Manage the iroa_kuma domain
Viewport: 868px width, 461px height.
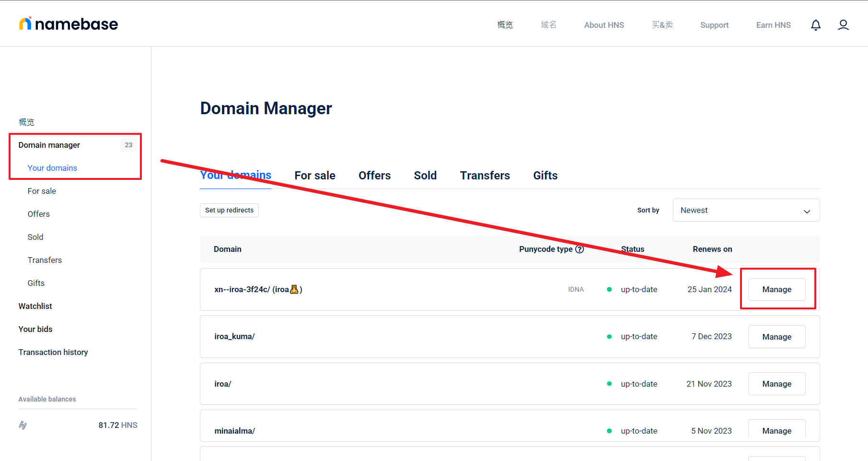776,337
